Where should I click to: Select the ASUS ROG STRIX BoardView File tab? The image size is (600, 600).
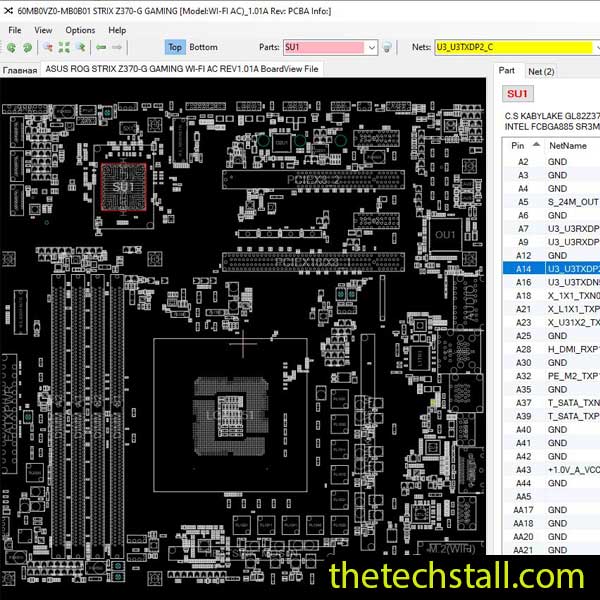tap(182, 69)
